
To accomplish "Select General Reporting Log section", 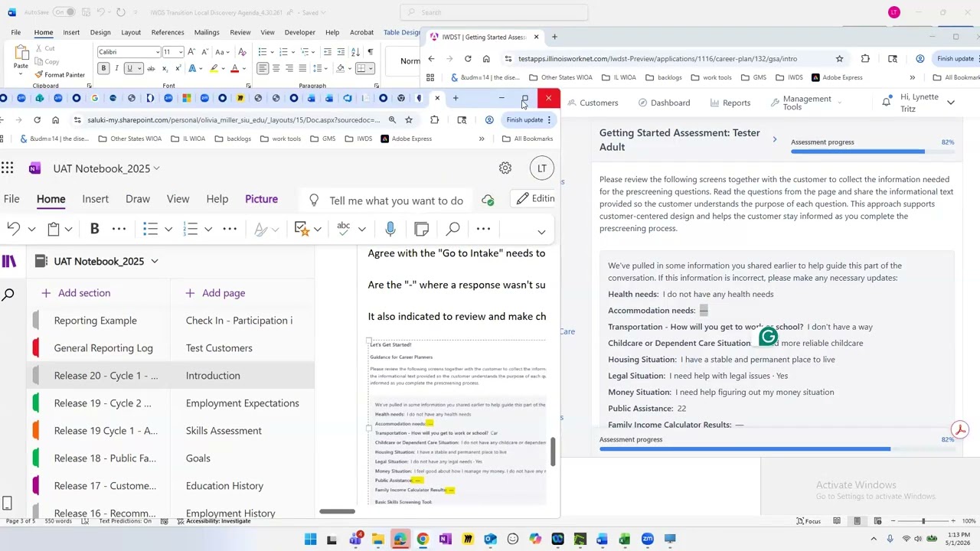I will 103,348.
